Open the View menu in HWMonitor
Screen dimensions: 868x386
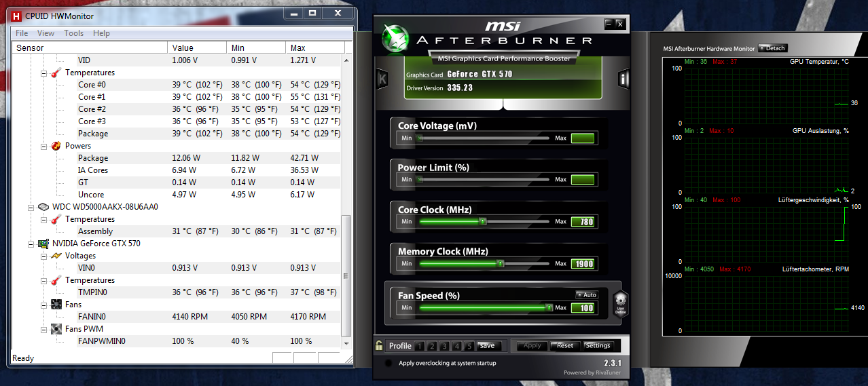46,33
